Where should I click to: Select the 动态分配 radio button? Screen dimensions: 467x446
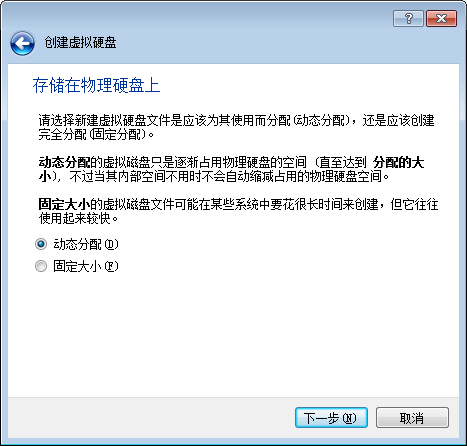41,244
